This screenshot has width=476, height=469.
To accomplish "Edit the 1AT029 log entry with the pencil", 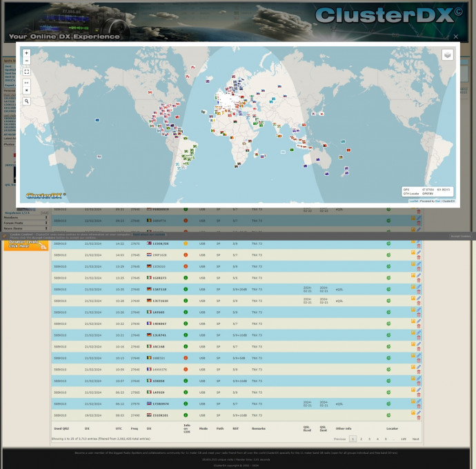I will pos(419,390).
